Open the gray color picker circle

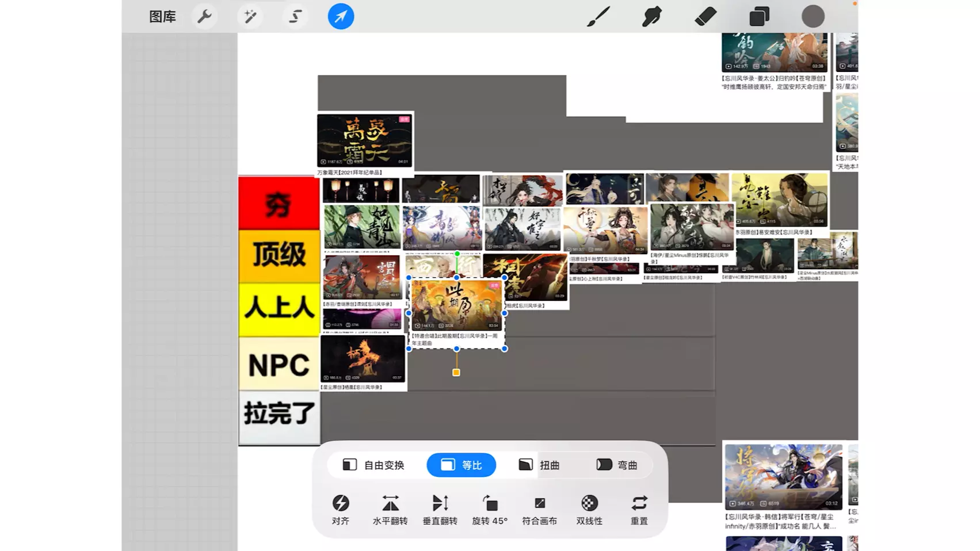click(x=813, y=17)
